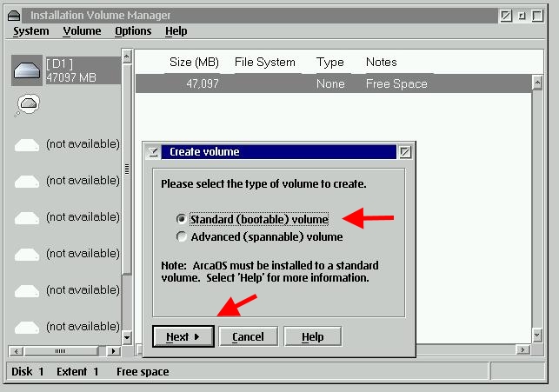
Task: Select the D1 disk drive icon
Action: coord(27,70)
